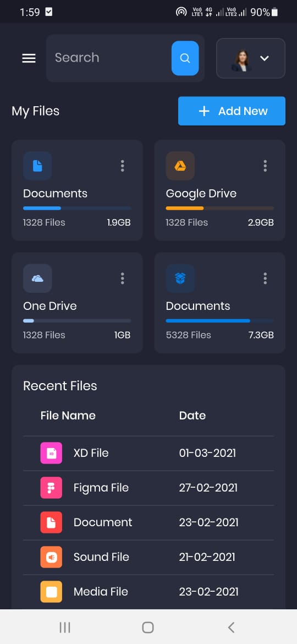Click the My Files heading

tap(36, 111)
